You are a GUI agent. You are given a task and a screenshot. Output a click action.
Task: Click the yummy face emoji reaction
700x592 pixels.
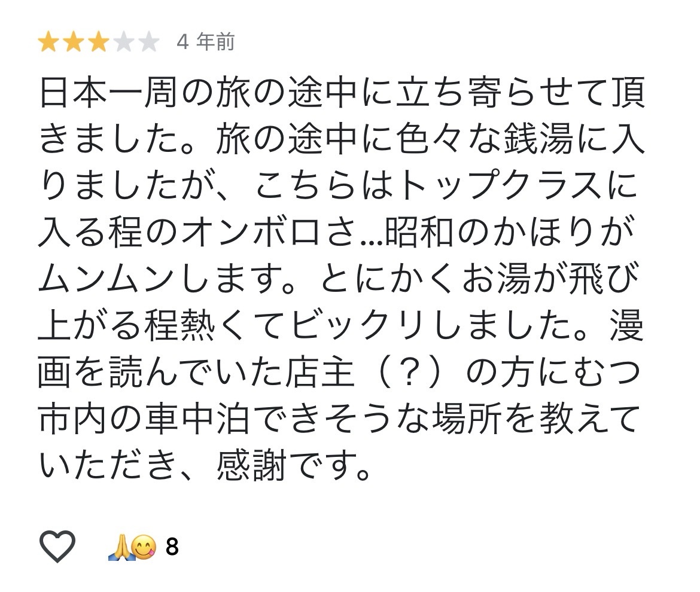coord(144,547)
